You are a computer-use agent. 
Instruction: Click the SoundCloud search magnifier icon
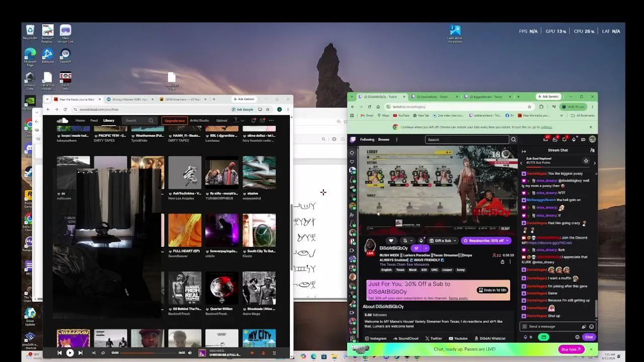tap(151, 121)
